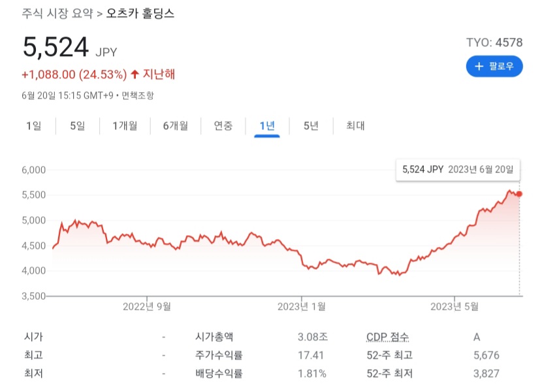Click the 4,000 y-axis value
Viewport: 542px width, 392px height.
(x=33, y=271)
